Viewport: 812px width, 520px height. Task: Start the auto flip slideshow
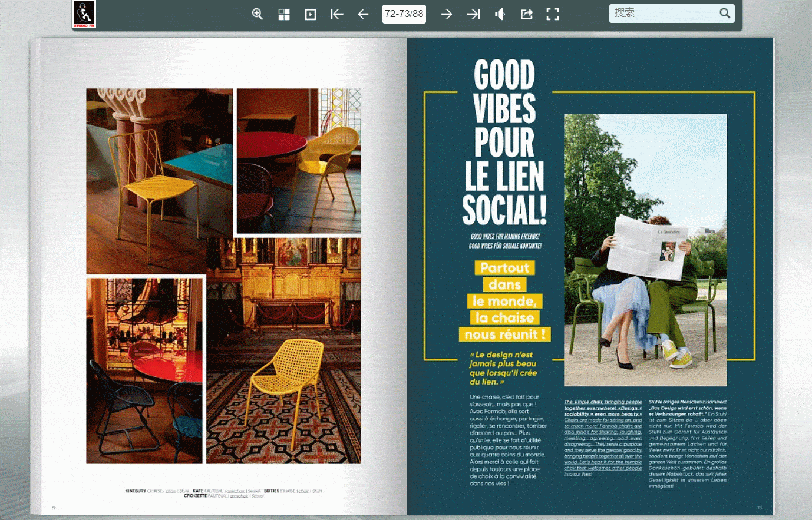[x=311, y=14]
